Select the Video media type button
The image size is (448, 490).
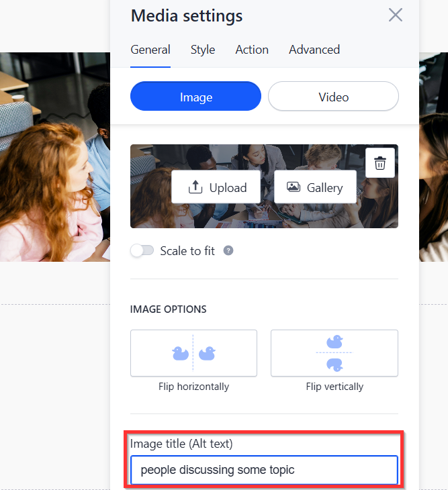pos(333,96)
